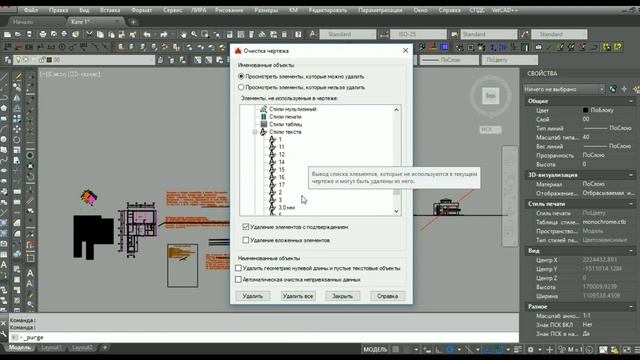
Task: Select text style '12' in the tree
Action: click(x=282, y=155)
